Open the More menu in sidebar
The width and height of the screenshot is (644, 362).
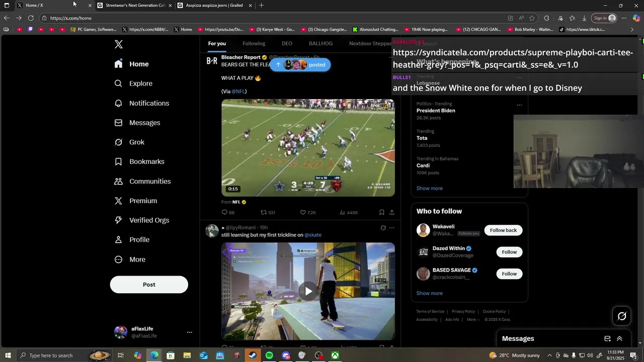(x=130, y=259)
